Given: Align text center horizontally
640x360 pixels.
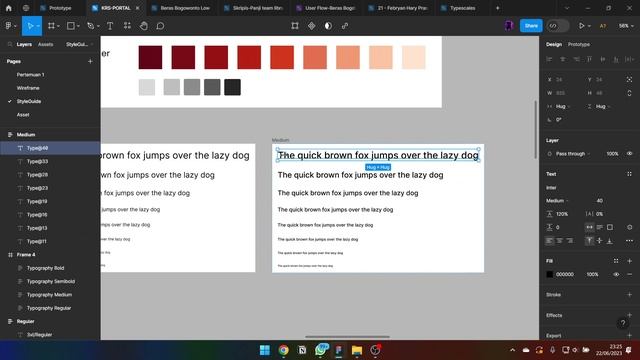Looking at the screenshot, I should click(x=560, y=240).
